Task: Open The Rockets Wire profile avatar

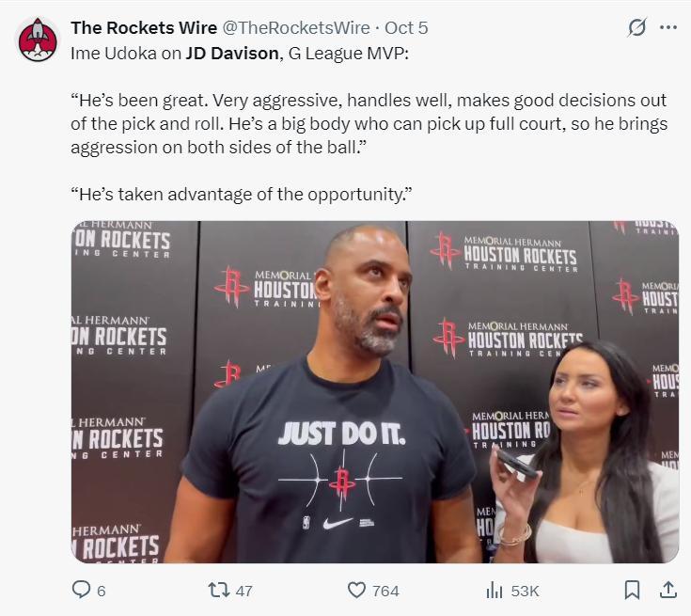Action: tap(38, 39)
